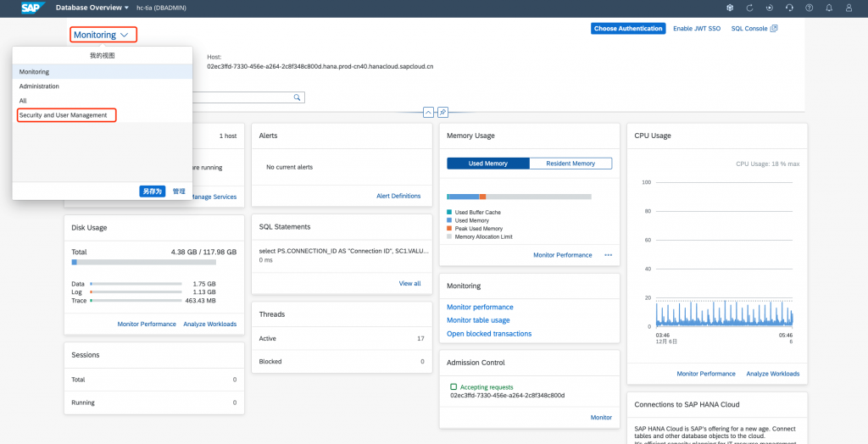Open Monitor Performance link in Disk Usage card

[x=147, y=324]
